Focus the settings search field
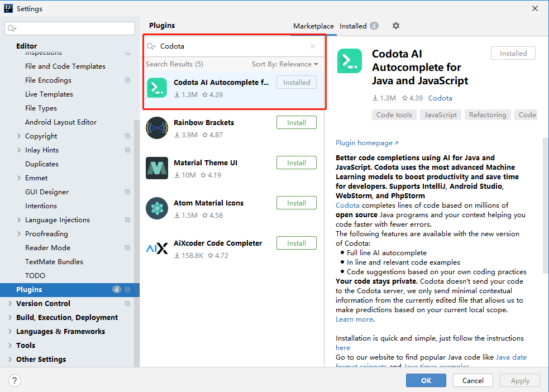Viewport: 549px width, 392px height. pyautogui.click(x=70, y=28)
